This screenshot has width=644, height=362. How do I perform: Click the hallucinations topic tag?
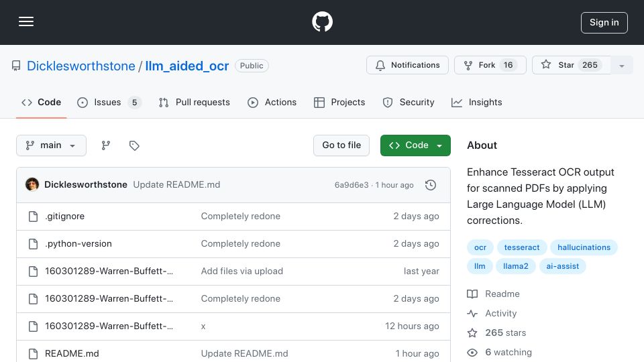584,247
